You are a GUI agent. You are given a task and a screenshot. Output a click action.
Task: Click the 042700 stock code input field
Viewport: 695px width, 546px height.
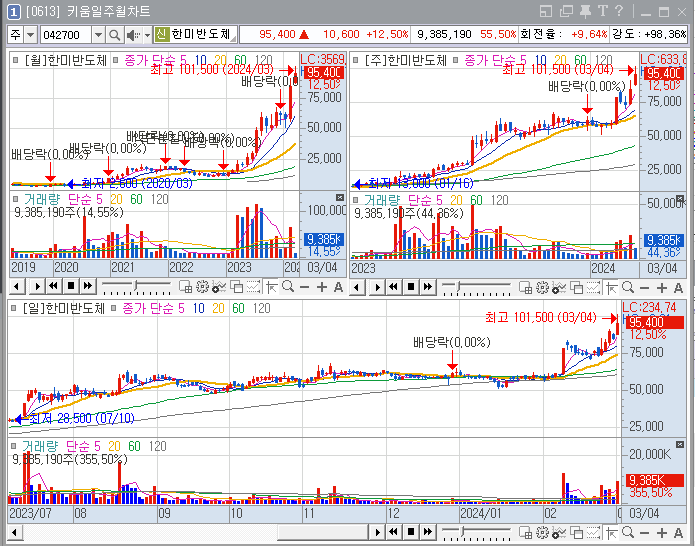(x=66, y=35)
